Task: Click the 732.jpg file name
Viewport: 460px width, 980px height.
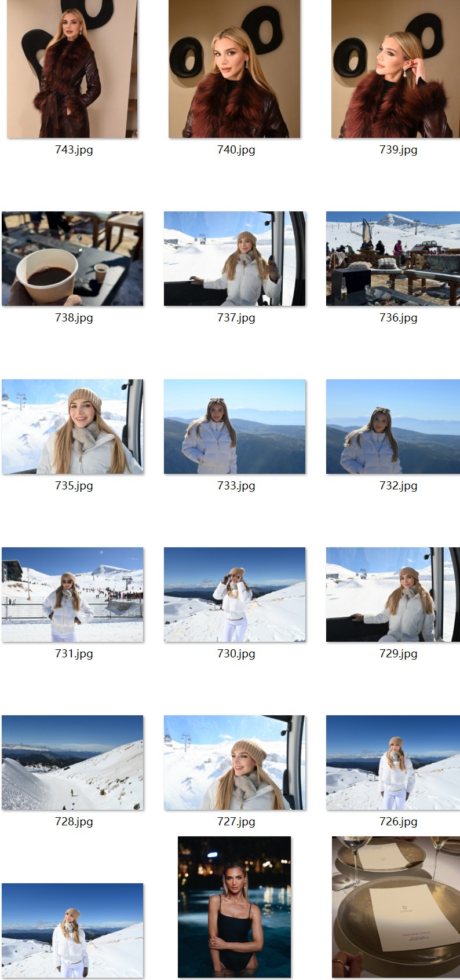Action: (398, 485)
